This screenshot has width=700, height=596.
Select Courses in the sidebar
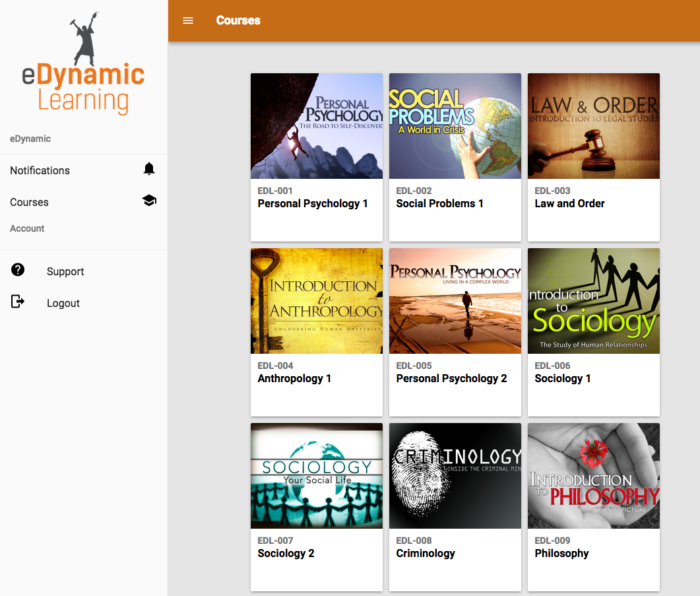click(x=29, y=202)
